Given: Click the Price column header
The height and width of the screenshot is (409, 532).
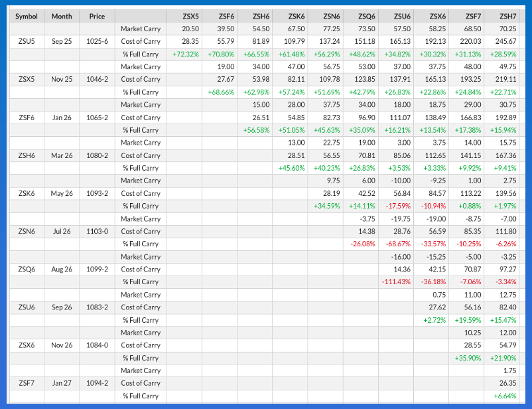Looking at the screenshot, I should tap(97, 17).
